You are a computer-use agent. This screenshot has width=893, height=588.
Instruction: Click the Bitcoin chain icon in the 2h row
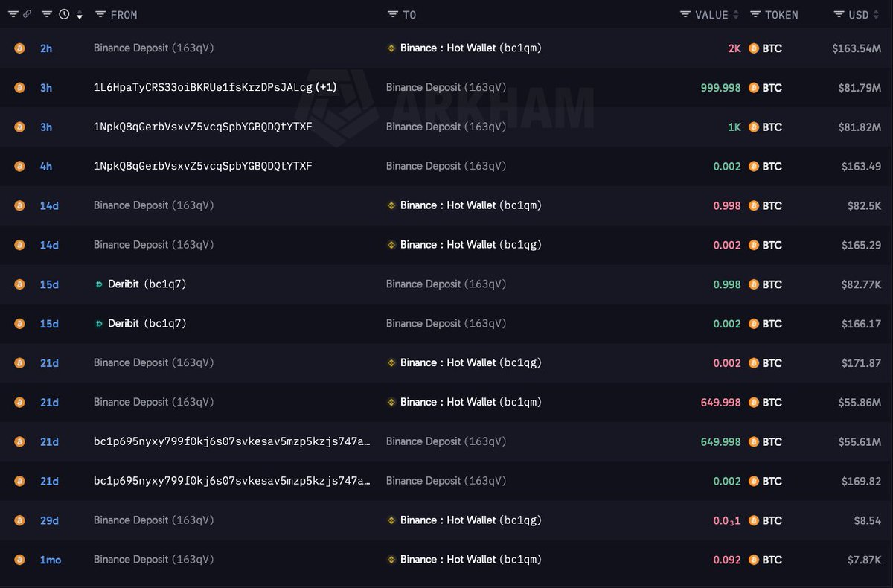click(19, 48)
